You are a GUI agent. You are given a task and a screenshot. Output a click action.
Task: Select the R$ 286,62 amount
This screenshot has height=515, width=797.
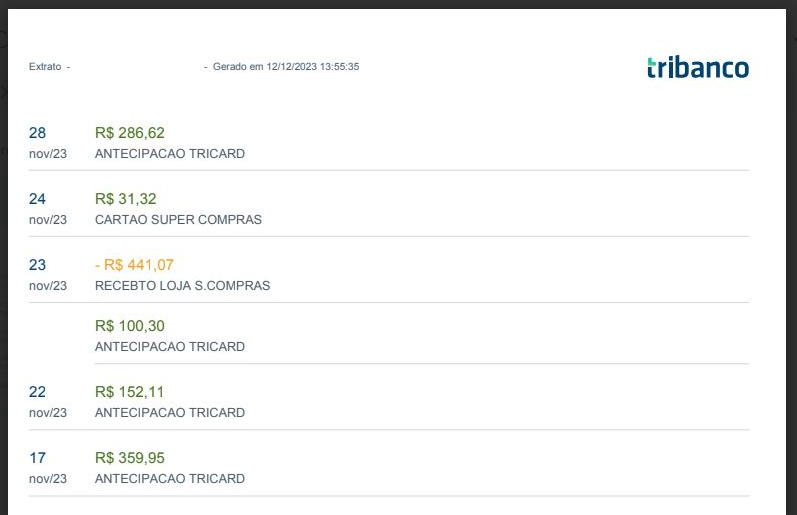129,132
